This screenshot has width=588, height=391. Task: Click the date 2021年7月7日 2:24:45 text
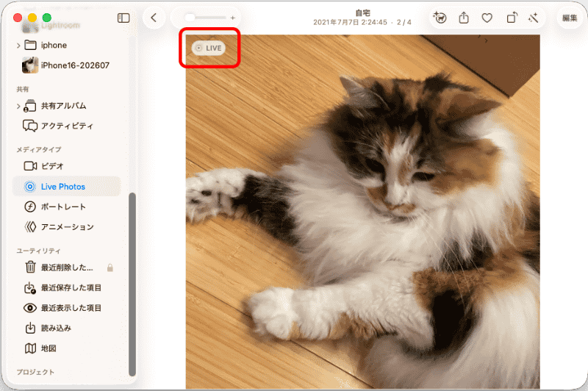coord(350,23)
